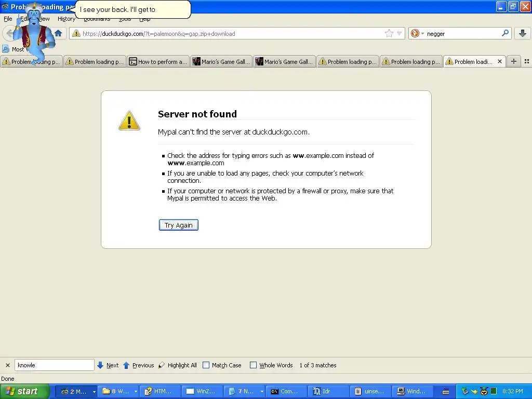The image size is (532, 399).
Task: Switch to second Problem loading page tab
Action: coord(95,61)
